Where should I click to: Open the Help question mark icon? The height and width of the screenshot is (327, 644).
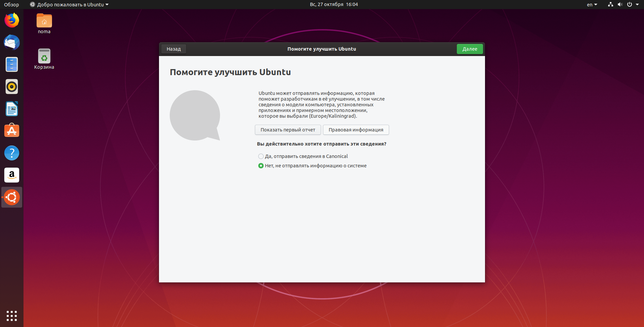(x=12, y=153)
